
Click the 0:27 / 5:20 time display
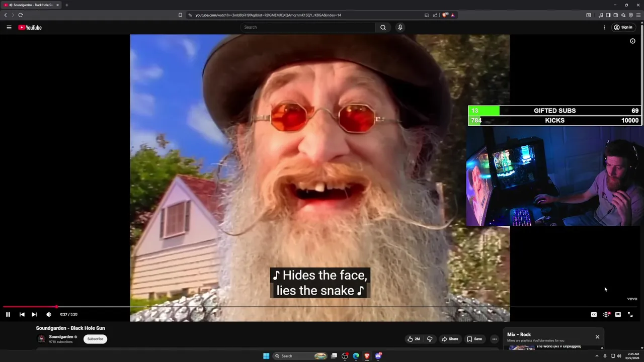[69, 314]
